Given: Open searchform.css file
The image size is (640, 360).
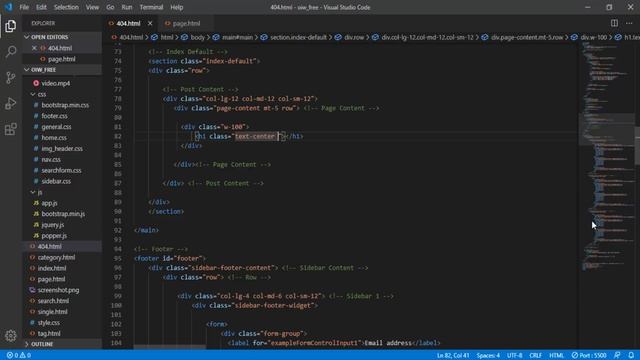Looking at the screenshot, I should pos(62,170).
